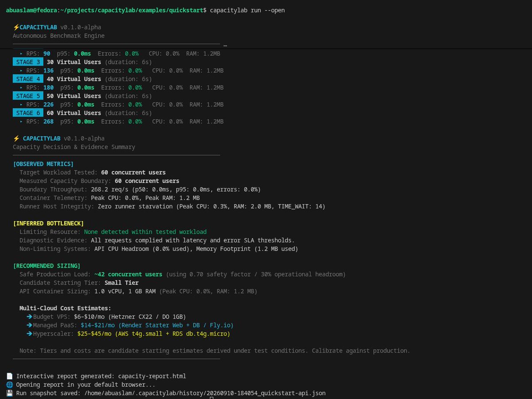
Task: Click 'Peak CPU: 0.0%, Peak RAM: 1.2 MB' telemetry
Action: click(145, 198)
